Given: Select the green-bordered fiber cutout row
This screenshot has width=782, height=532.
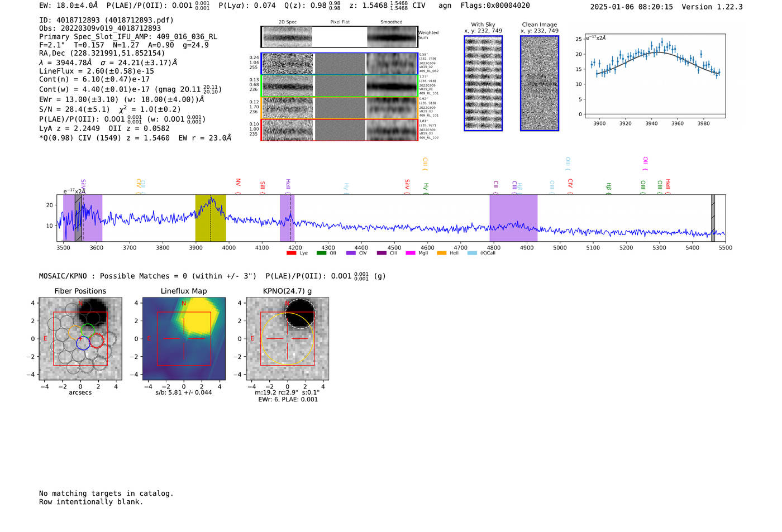Looking at the screenshot, I should click(339, 86).
